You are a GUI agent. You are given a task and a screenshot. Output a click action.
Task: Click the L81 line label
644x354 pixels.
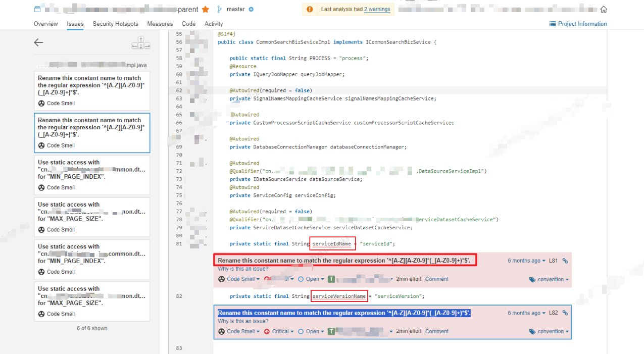pyautogui.click(x=554, y=261)
